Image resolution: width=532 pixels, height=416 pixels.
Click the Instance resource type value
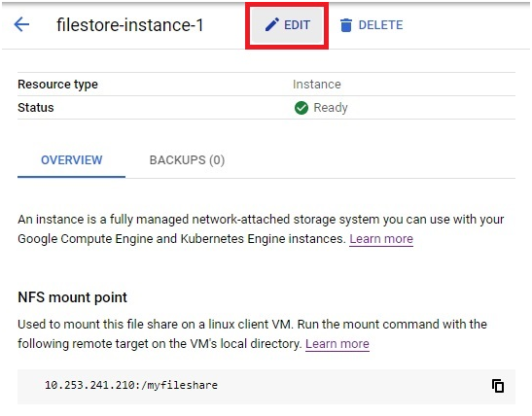317,85
